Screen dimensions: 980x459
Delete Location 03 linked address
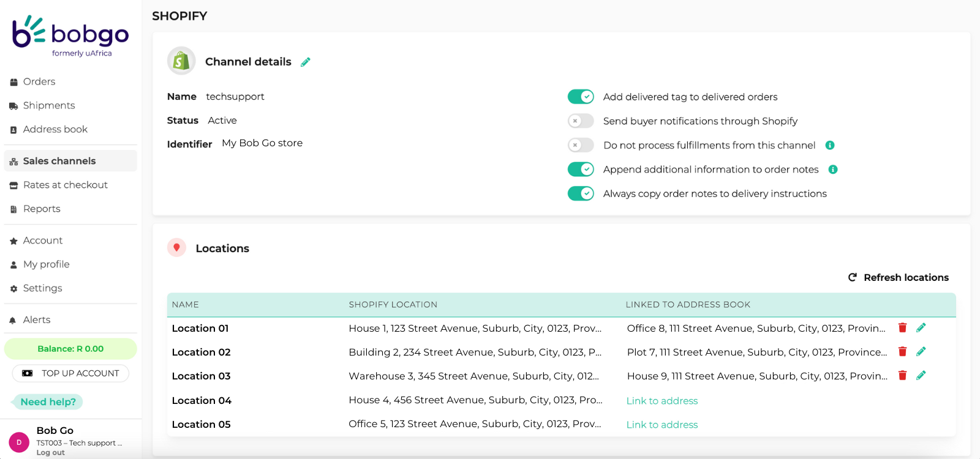click(902, 375)
